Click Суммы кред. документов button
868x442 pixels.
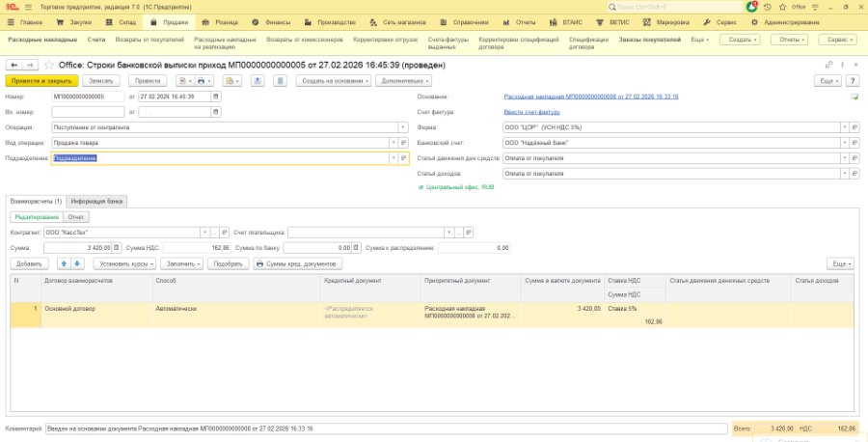point(297,263)
